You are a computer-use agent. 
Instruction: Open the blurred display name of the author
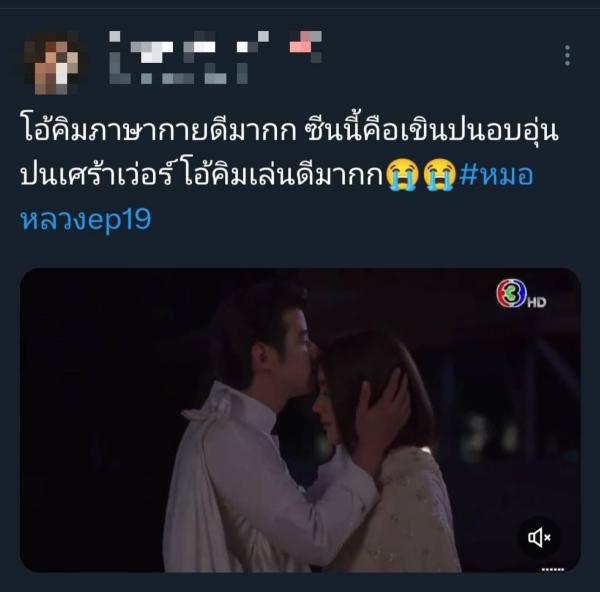pyautogui.click(x=189, y=46)
